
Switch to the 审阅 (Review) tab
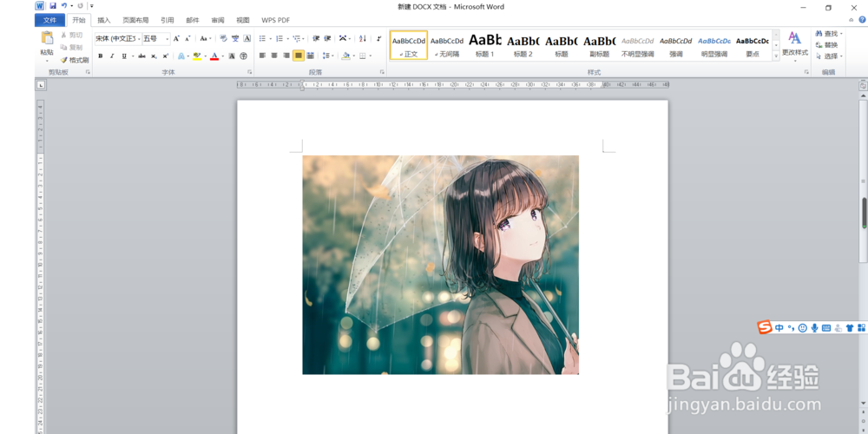click(x=218, y=20)
